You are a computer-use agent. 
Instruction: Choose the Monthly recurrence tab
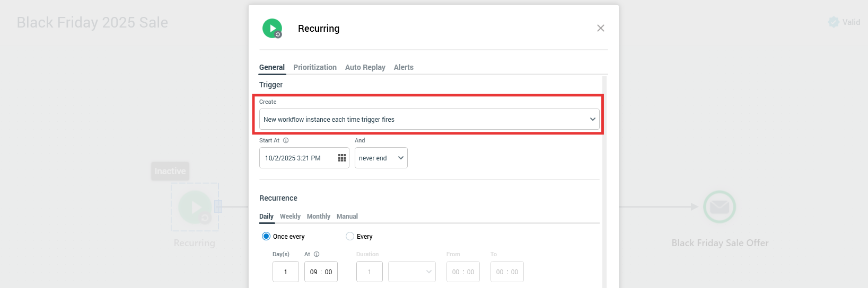pos(318,216)
